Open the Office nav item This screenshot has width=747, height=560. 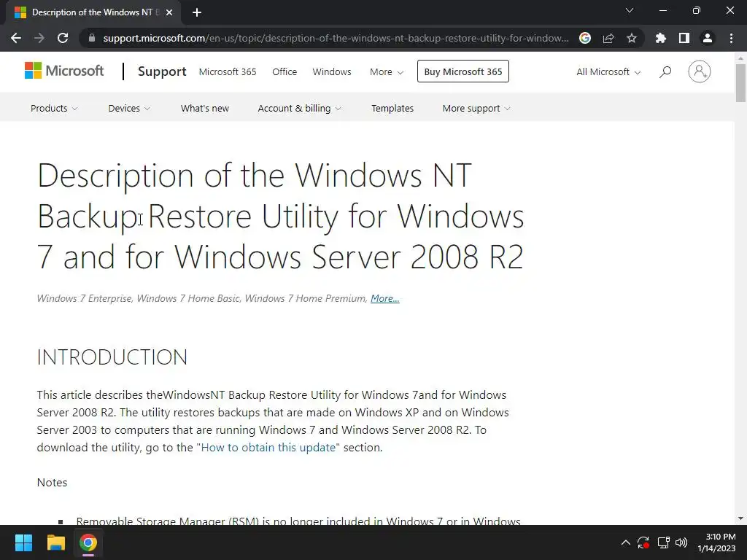[285, 72]
